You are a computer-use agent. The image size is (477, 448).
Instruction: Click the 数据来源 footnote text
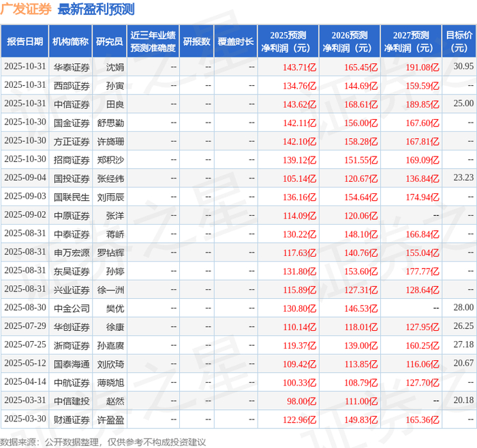[x=103, y=442]
